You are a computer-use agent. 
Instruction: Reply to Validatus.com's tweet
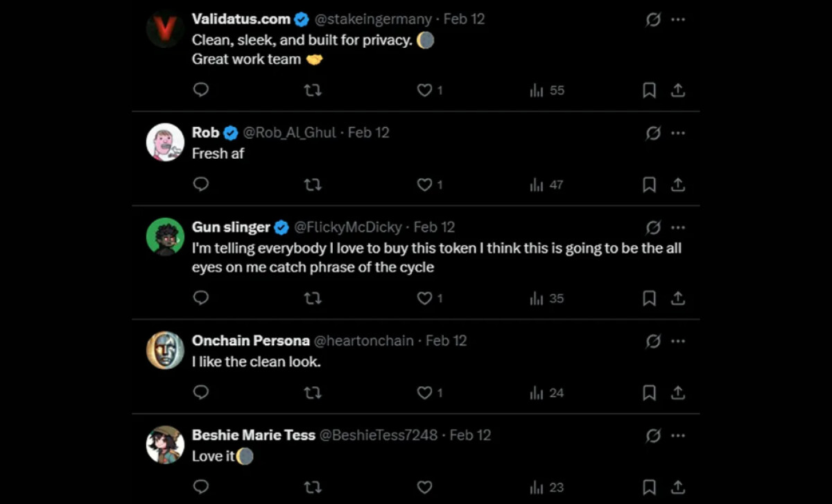click(x=201, y=90)
